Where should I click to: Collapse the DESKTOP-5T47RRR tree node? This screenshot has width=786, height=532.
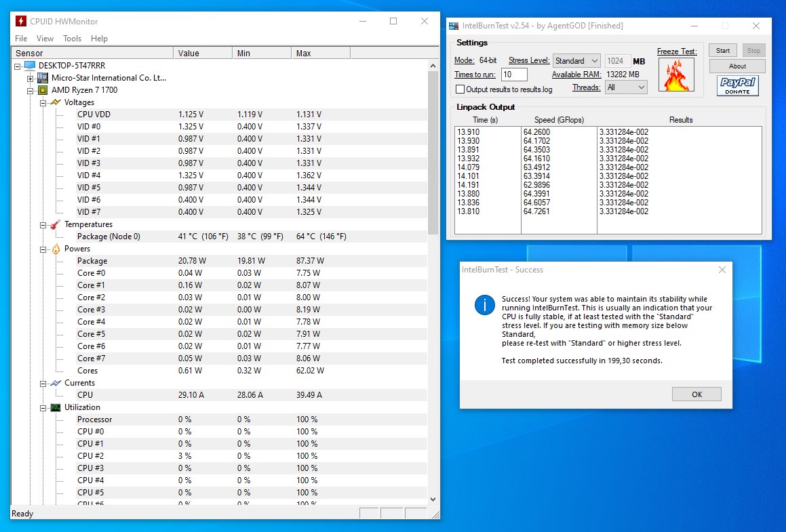tap(18, 66)
